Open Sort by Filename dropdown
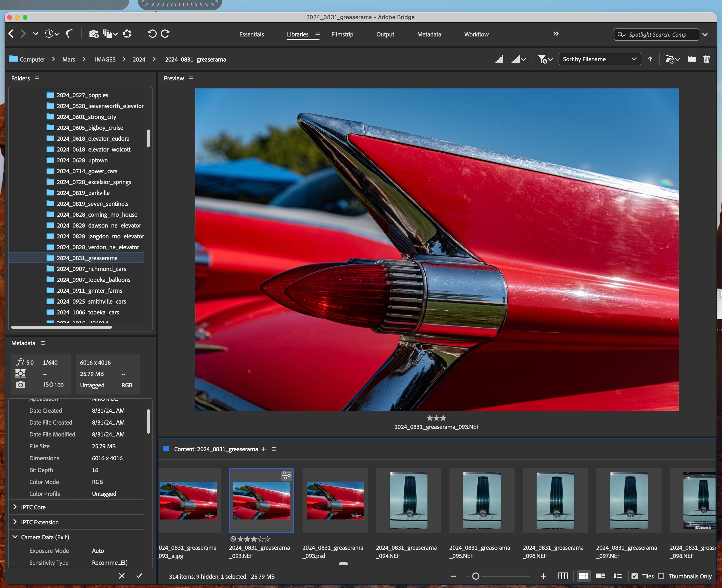Viewport: 722px width, 588px height. click(599, 59)
